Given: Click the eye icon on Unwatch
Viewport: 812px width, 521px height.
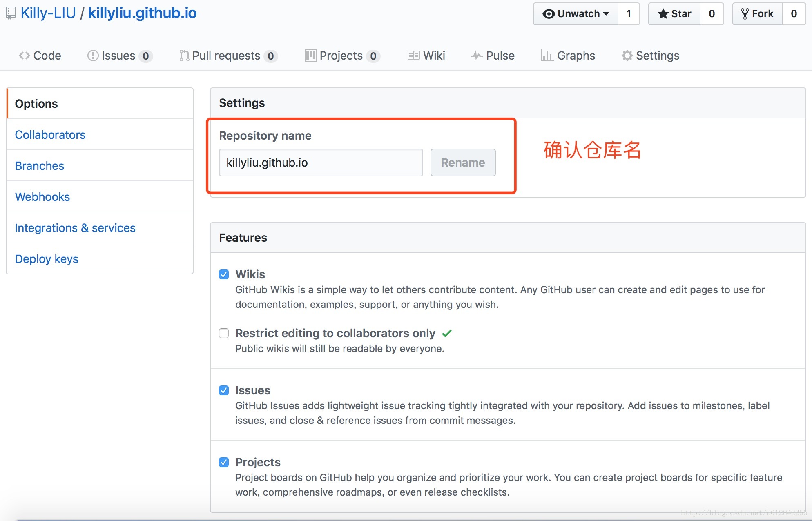Looking at the screenshot, I should [x=549, y=14].
